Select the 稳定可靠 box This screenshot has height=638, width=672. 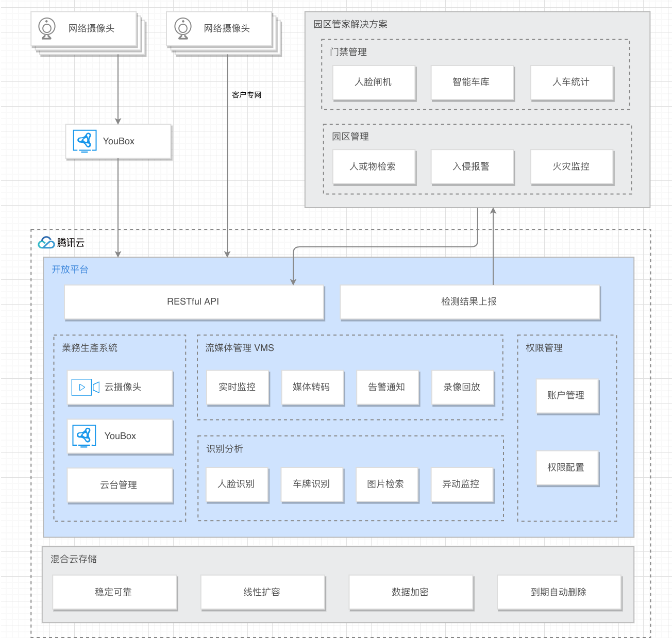tap(114, 592)
